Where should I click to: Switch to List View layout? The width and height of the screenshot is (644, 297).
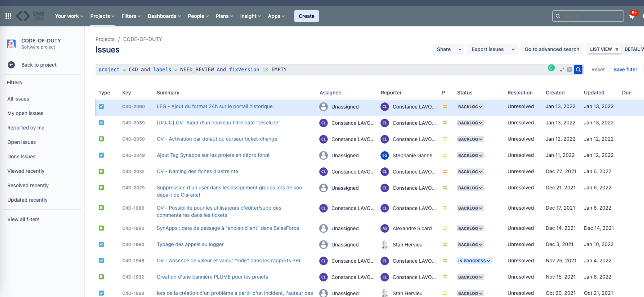pos(604,49)
